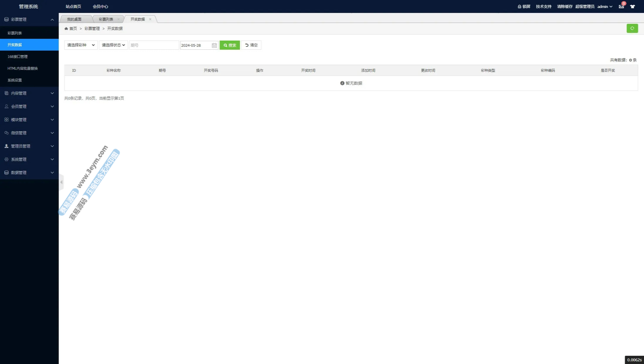Open 168接口管理 in sidebar
This screenshot has height=364, width=644.
[x=18, y=56]
